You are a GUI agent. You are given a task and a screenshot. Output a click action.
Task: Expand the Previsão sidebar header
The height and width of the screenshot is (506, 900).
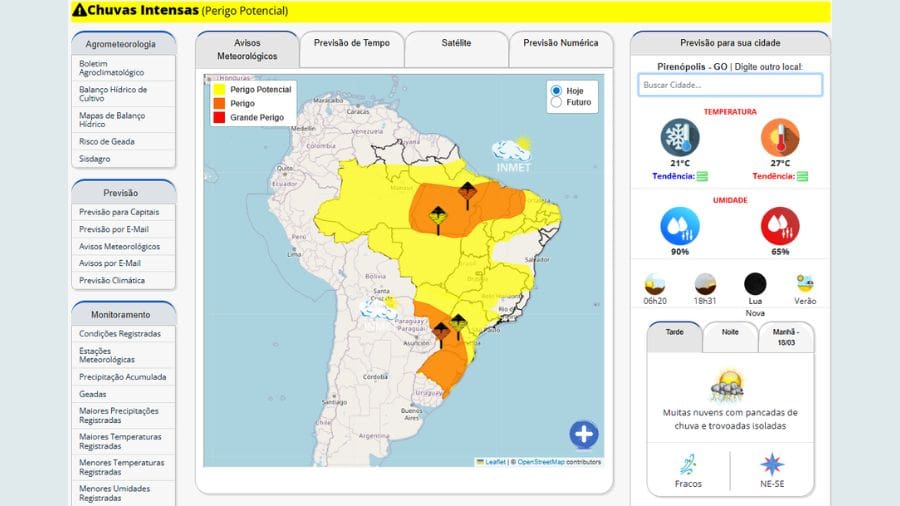[123, 192]
